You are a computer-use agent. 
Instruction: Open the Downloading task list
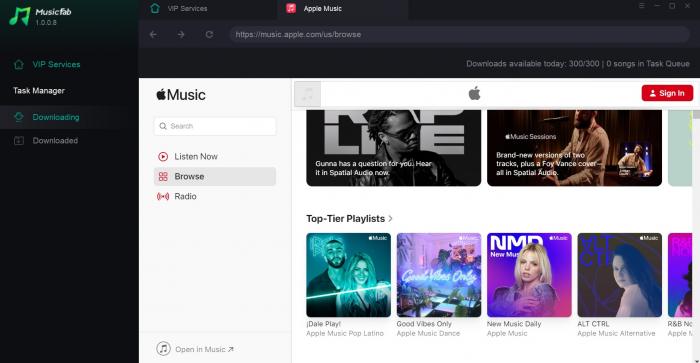56,117
